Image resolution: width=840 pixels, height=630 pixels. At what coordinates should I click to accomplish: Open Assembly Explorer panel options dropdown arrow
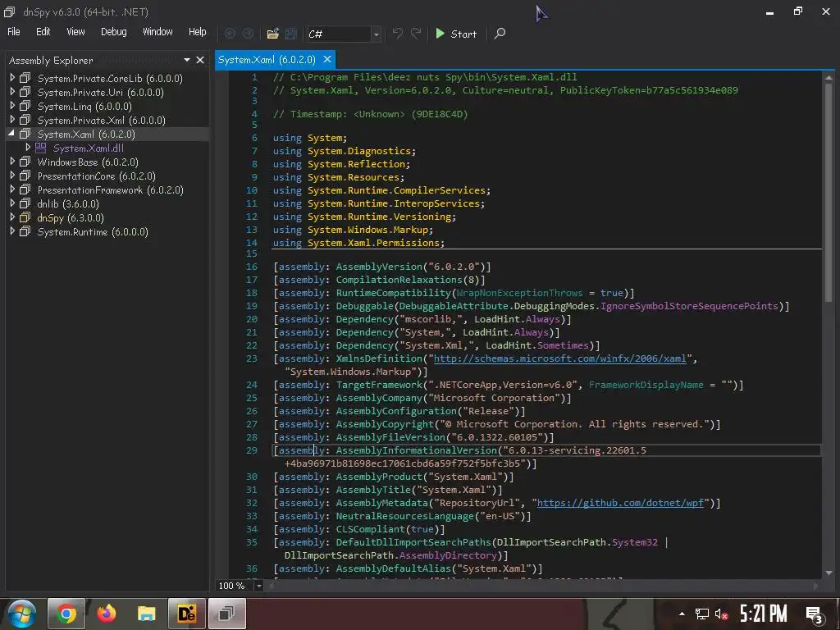click(x=187, y=60)
